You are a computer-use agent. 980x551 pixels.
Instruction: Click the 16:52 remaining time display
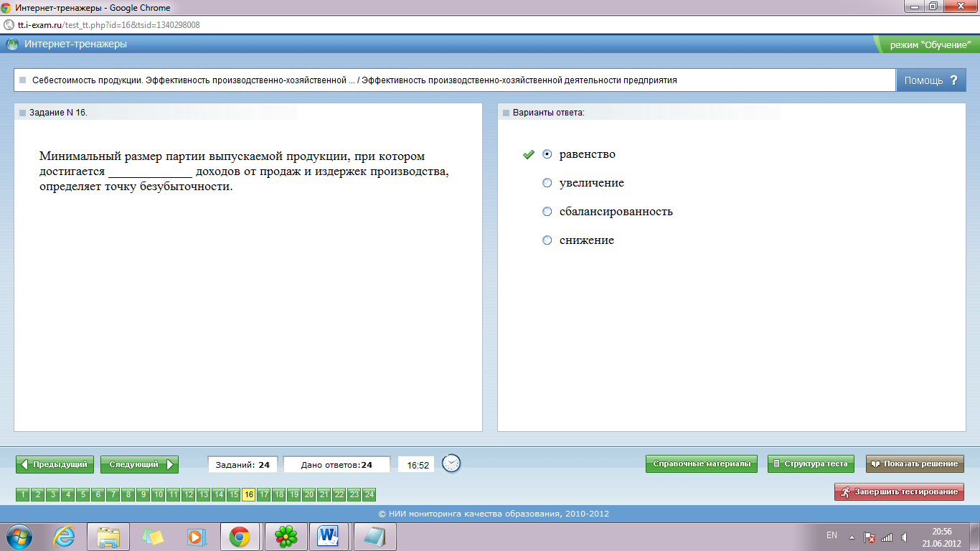[x=418, y=465]
